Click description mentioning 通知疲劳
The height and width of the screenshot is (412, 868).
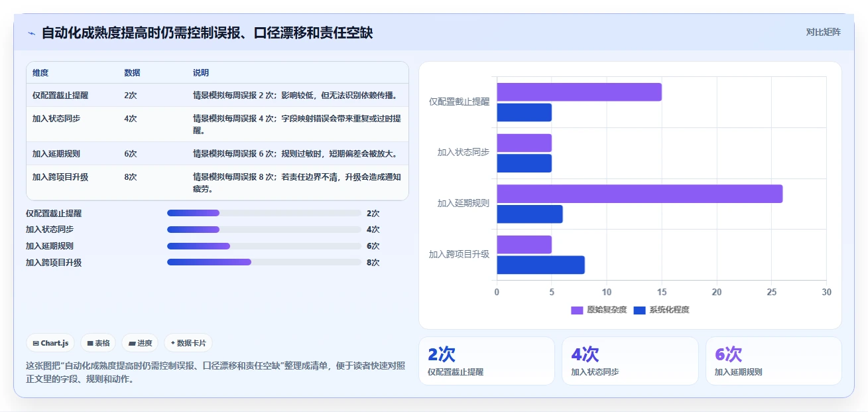pos(297,182)
